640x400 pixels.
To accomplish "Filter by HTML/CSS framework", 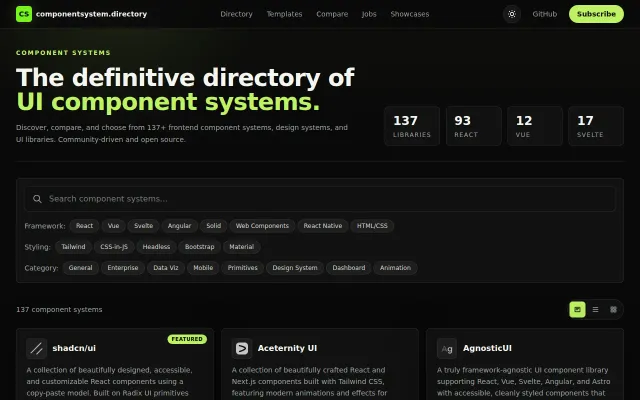I will [x=372, y=226].
